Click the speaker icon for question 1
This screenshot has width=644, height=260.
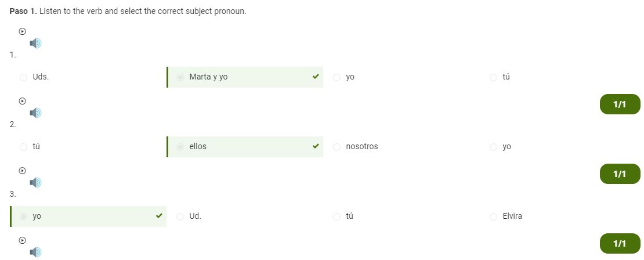pos(35,43)
